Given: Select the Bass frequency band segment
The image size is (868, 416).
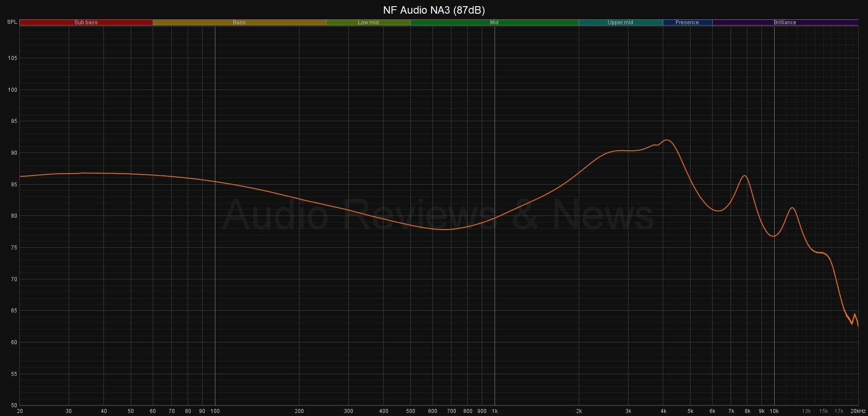Looking at the screenshot, I should (x=239, y=22).
